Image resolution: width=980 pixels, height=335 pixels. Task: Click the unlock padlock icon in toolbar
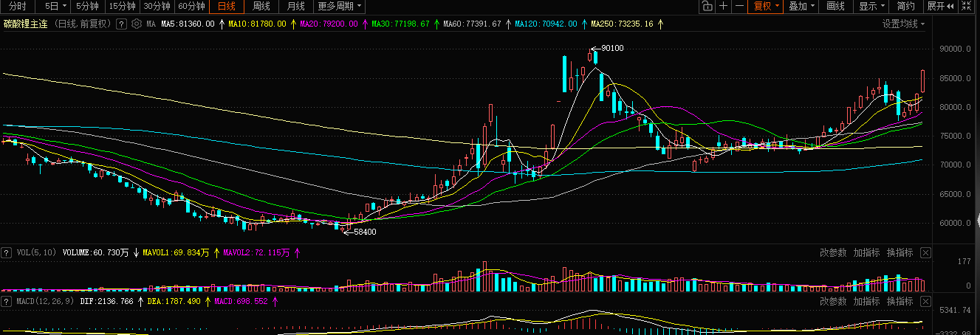707,7
